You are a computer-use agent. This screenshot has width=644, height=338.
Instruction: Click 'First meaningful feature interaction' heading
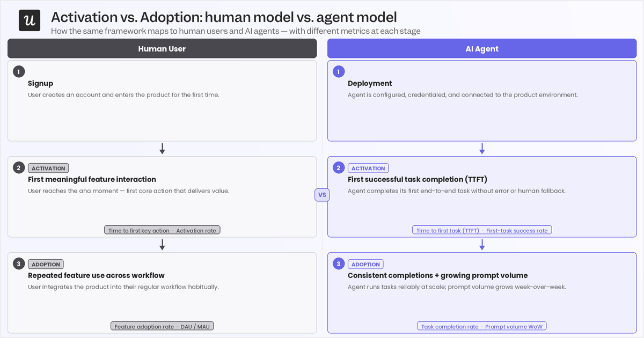click(92, 179)
